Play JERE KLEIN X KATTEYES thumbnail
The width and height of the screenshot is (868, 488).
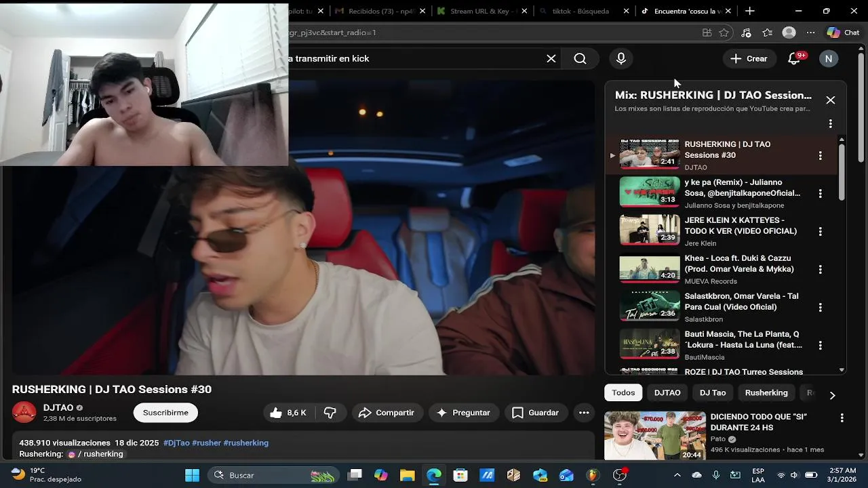point(650,230)
